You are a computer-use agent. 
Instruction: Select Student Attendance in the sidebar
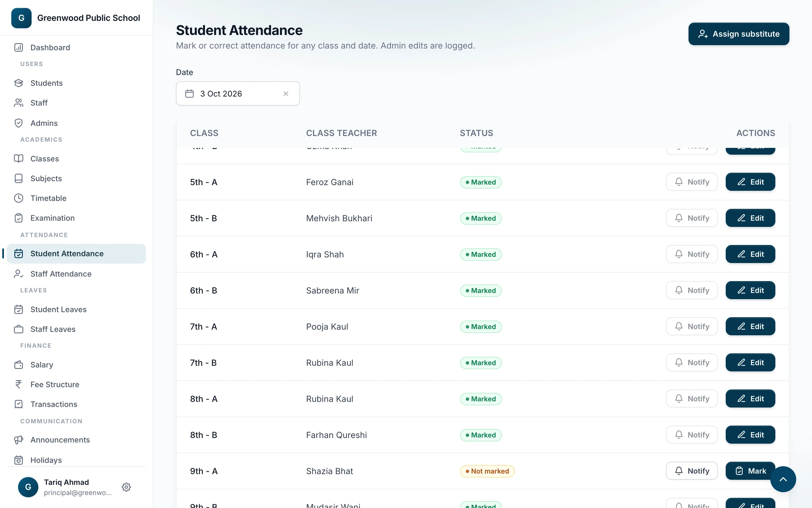pos(76,254)
